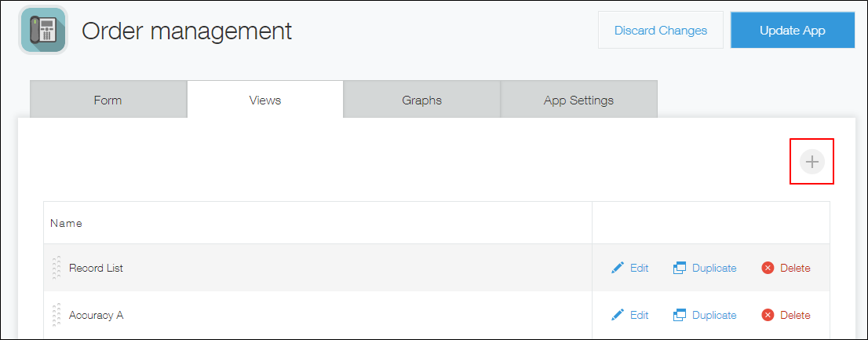Image resolution: width=868 pixels, height=340 pixels.
Task: Click the red delete icon for Accuracy A
Action: (x=768, y=315)
